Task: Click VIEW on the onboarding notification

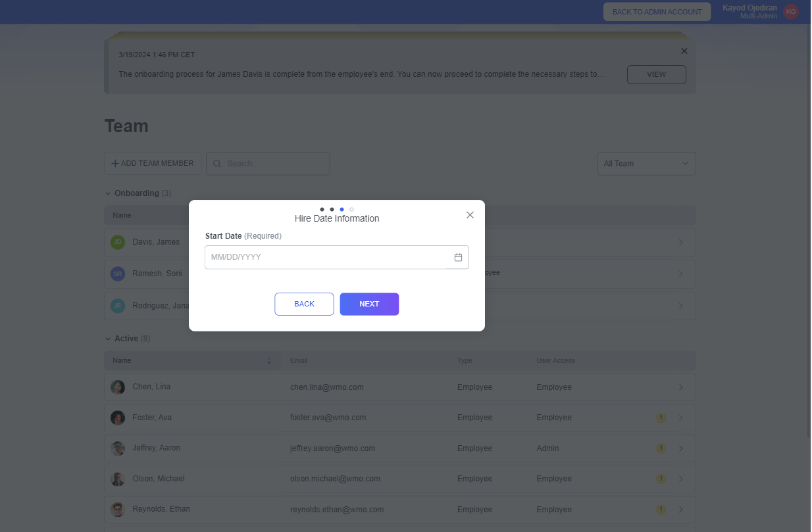Action: [x=656, y=74]
